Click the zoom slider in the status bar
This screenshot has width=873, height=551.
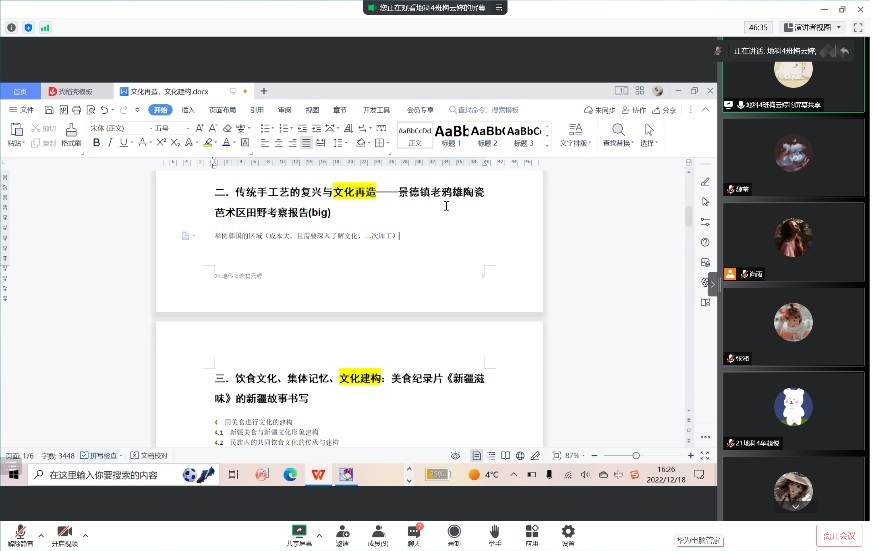click(636, 455)
